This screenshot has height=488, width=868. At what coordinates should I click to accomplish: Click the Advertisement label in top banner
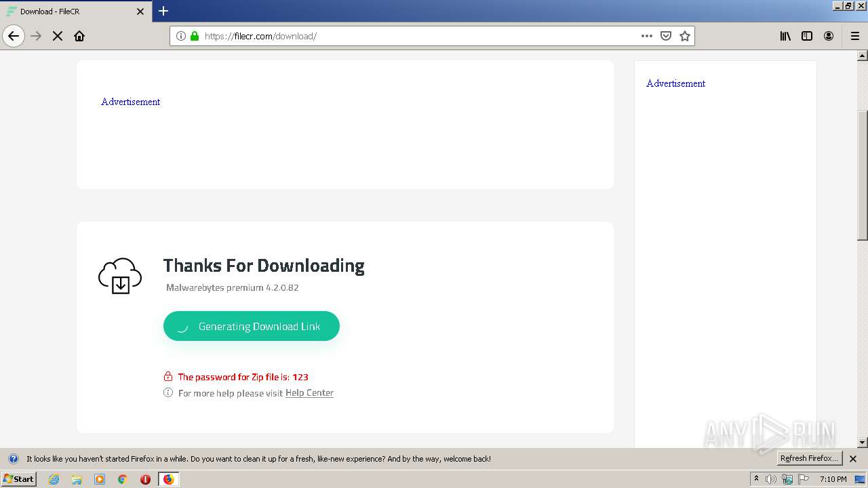point(131,102)
